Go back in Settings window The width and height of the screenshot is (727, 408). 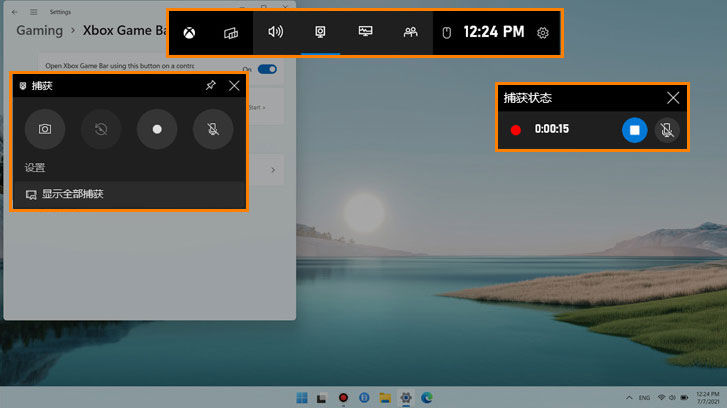tap(14, 12)
